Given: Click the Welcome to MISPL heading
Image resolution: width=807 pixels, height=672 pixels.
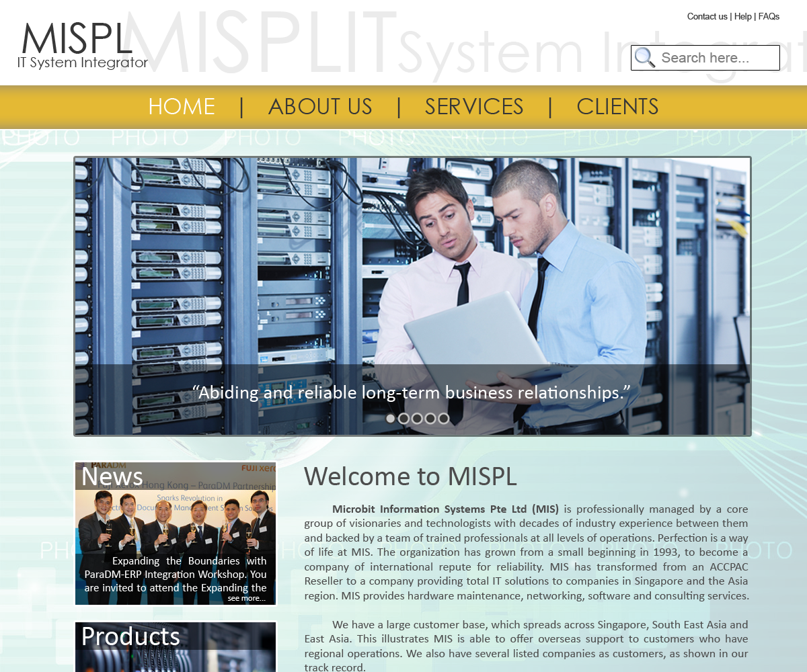Looking at the screenshot, I should point(410,476).
